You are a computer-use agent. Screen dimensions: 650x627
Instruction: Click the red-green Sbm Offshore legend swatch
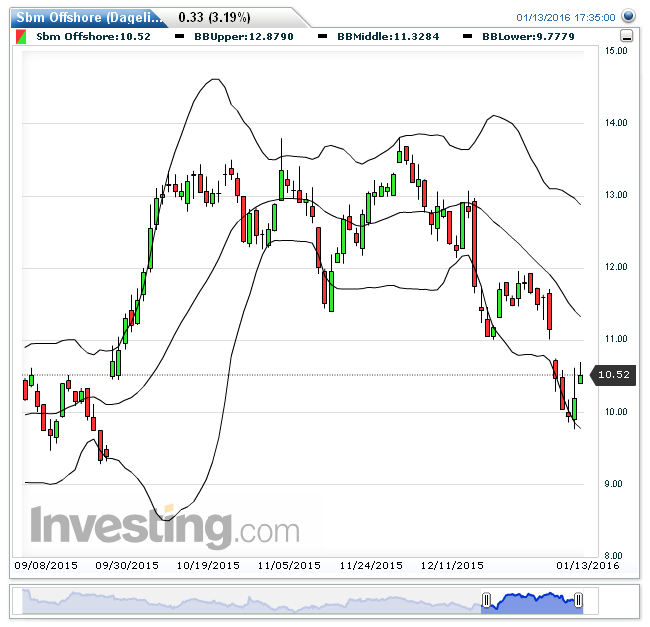pyautogui.click(x=21, y=36)
